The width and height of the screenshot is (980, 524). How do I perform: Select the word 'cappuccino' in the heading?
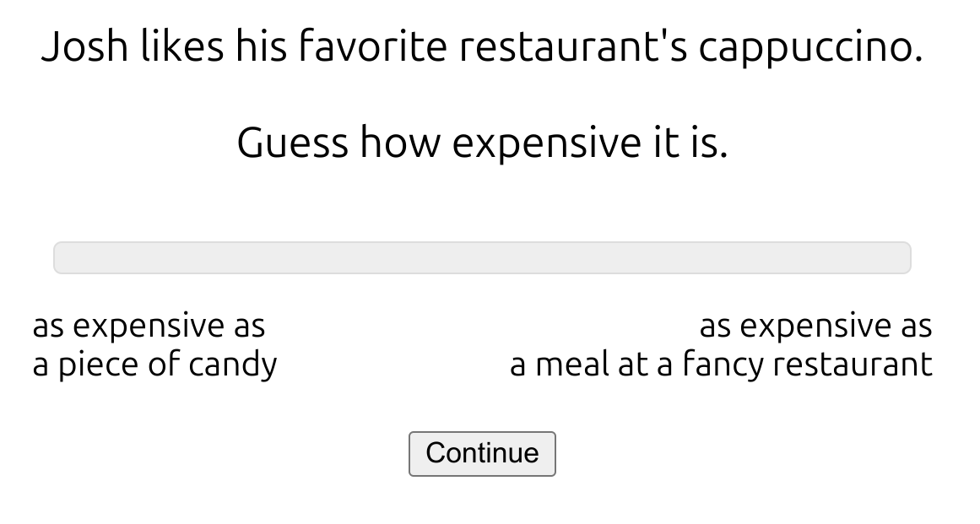[x=805, y=49]
